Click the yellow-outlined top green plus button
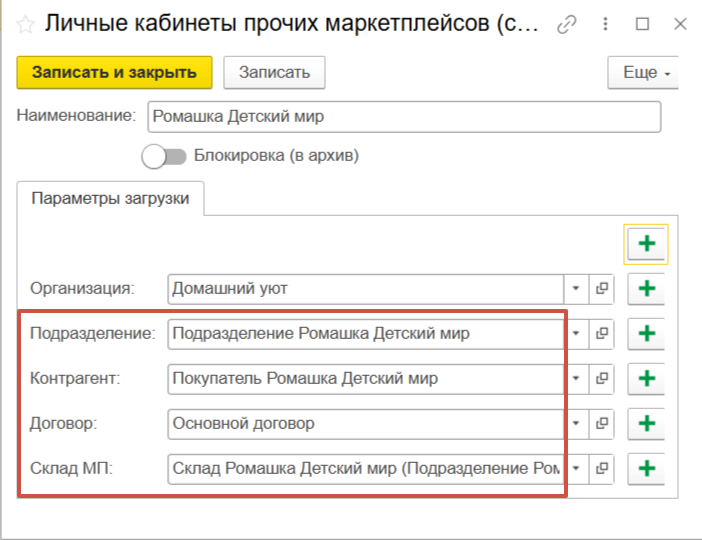This screenshot has height=540, width=702. [646, 243]
